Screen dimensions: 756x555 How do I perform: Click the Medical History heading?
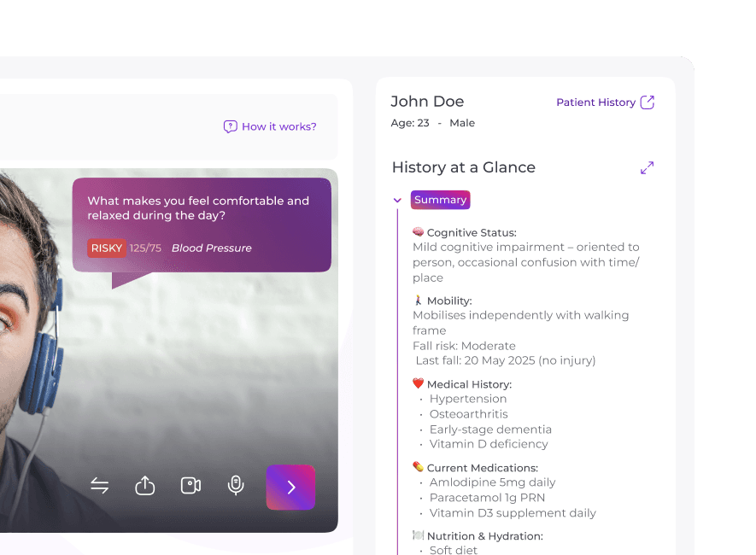(x=469, y=384)
